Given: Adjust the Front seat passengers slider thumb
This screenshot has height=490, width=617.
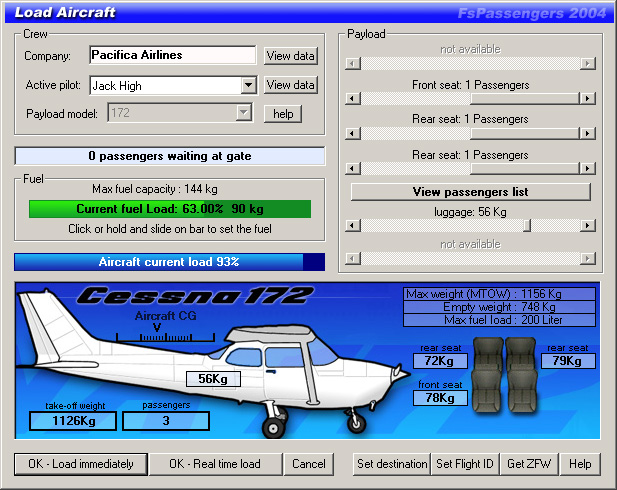Looking at the screenshot, I should click(525, 98).
